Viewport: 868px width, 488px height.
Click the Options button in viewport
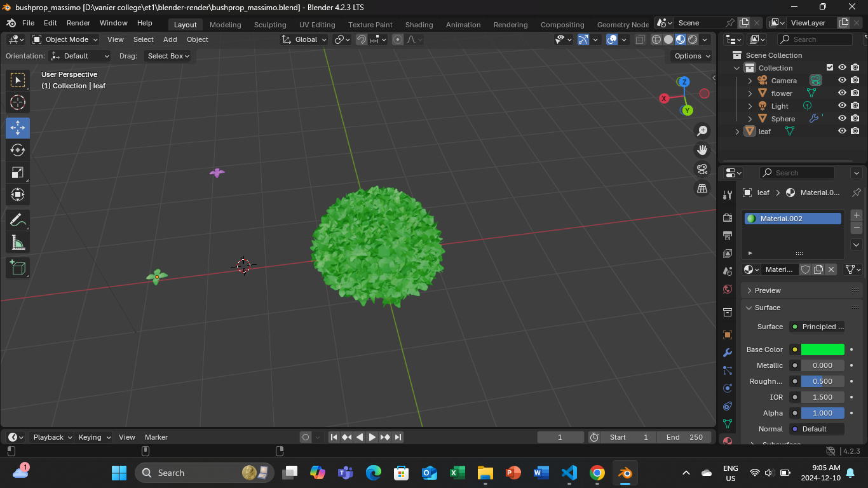[x=691, y=56]
